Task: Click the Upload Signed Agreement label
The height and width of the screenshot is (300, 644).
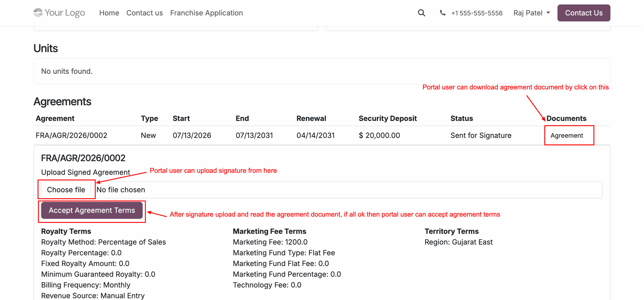Action: 86,172
